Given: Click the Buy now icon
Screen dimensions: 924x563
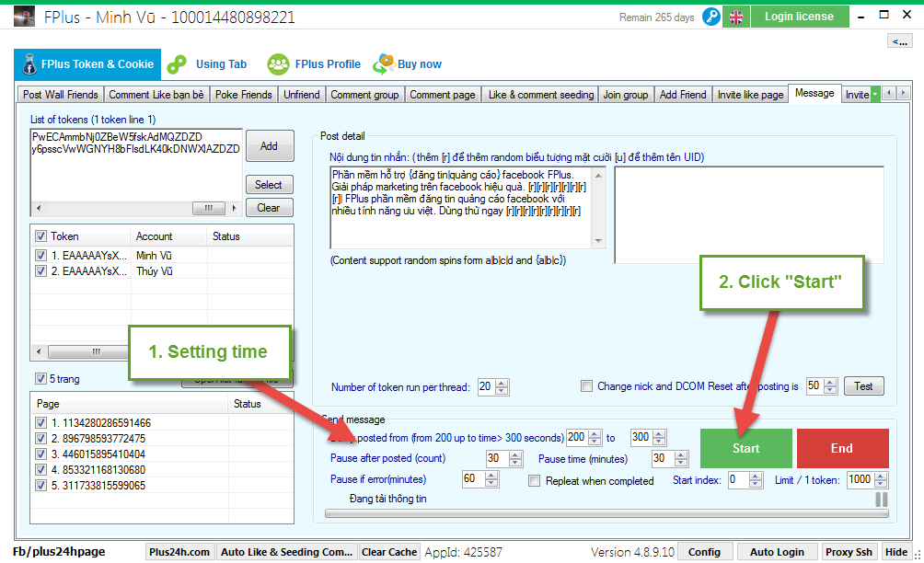Looking at the screenshot, I should coord(384,64).
